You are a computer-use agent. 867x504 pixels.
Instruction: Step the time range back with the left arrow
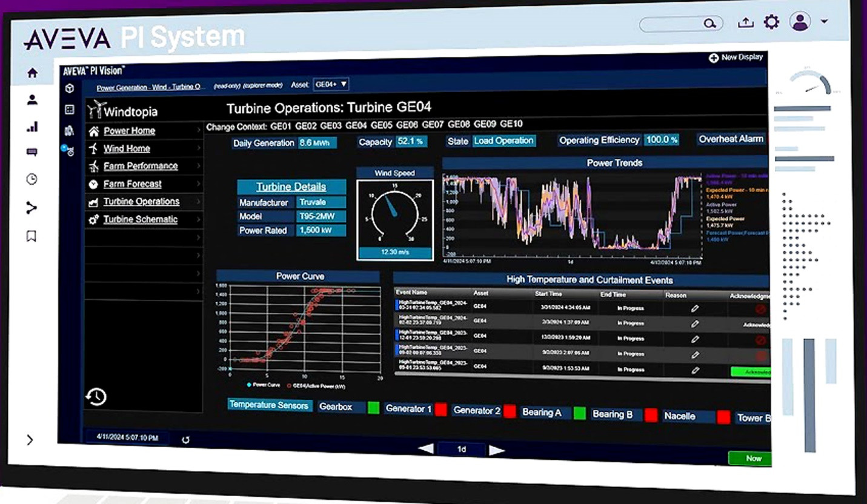[426, 449]
